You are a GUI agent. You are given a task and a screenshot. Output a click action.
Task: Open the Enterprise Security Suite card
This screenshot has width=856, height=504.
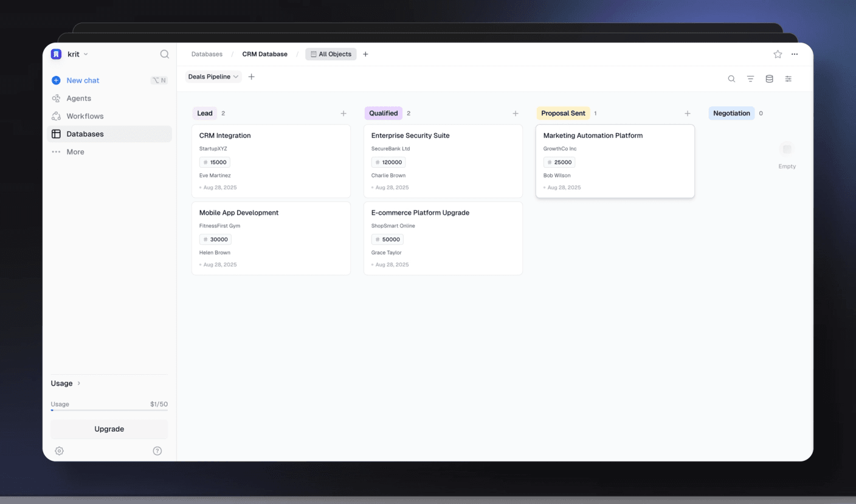pyautogui.click(x=443, y=161)
